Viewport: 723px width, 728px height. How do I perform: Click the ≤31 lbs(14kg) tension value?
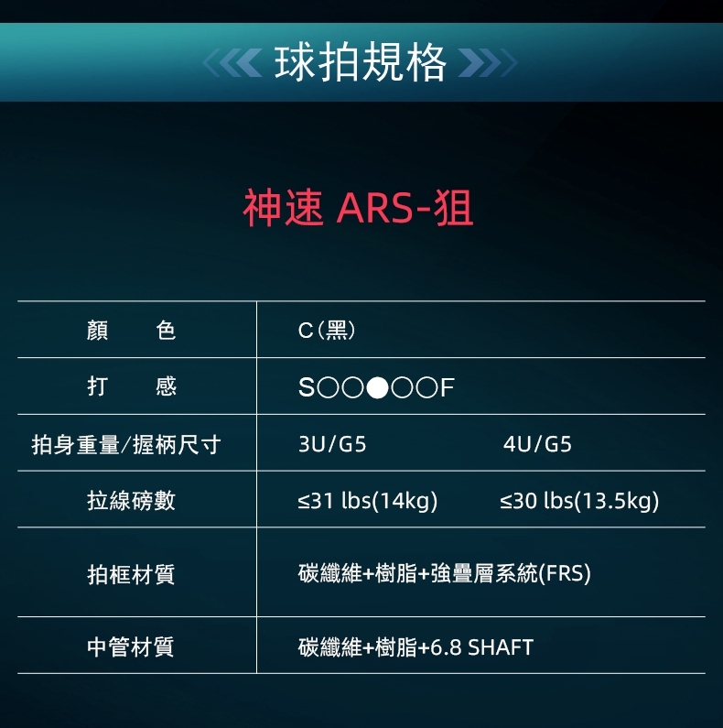[x=368, y=501]
